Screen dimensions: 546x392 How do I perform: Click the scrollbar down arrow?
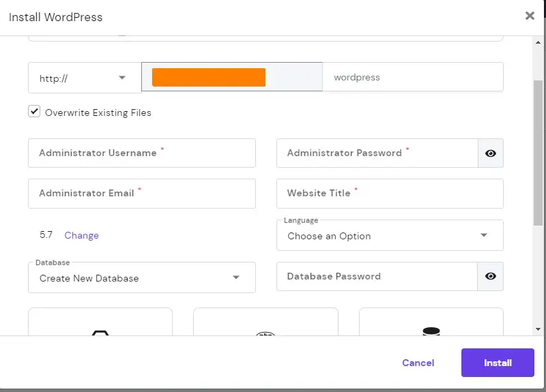pyautogui.click(x=538, y=329)
